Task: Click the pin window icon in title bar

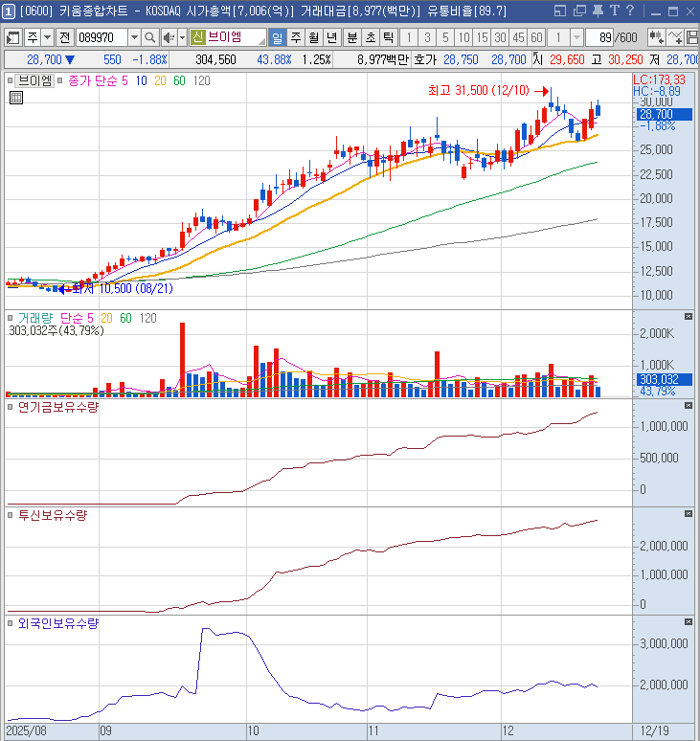Action: click(598, 11)
